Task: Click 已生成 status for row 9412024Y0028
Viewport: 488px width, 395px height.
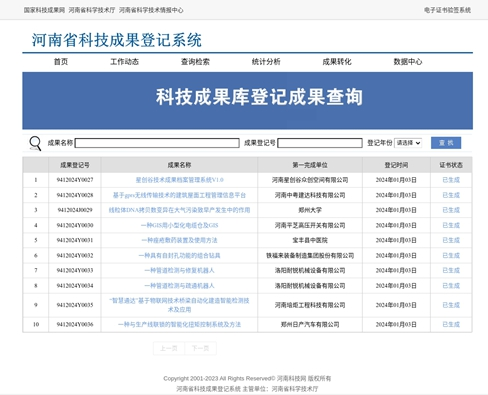Action: click(451, 195)
